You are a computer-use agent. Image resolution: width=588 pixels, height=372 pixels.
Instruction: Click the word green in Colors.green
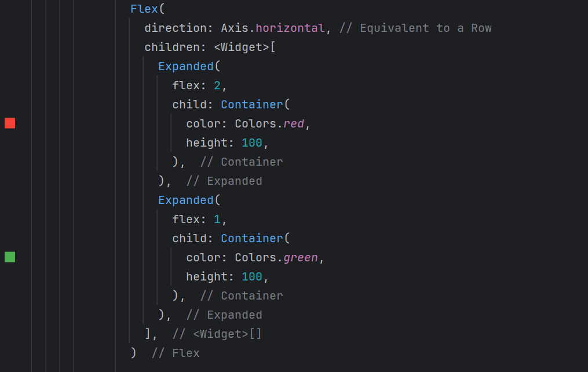click(301, 258)
